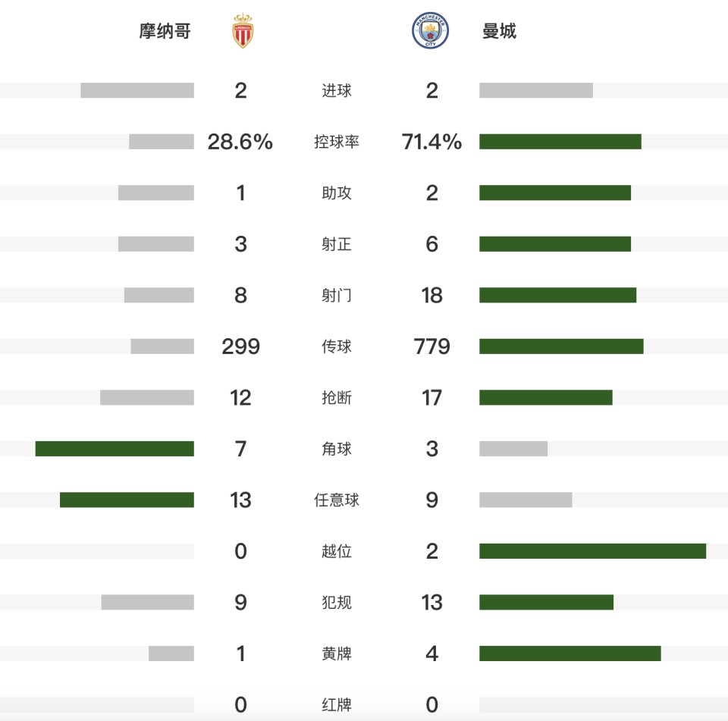Select the 控球率 statistic label
This screenshot has height=721, width=728.
pyautogui.click(x=337, y=142)
